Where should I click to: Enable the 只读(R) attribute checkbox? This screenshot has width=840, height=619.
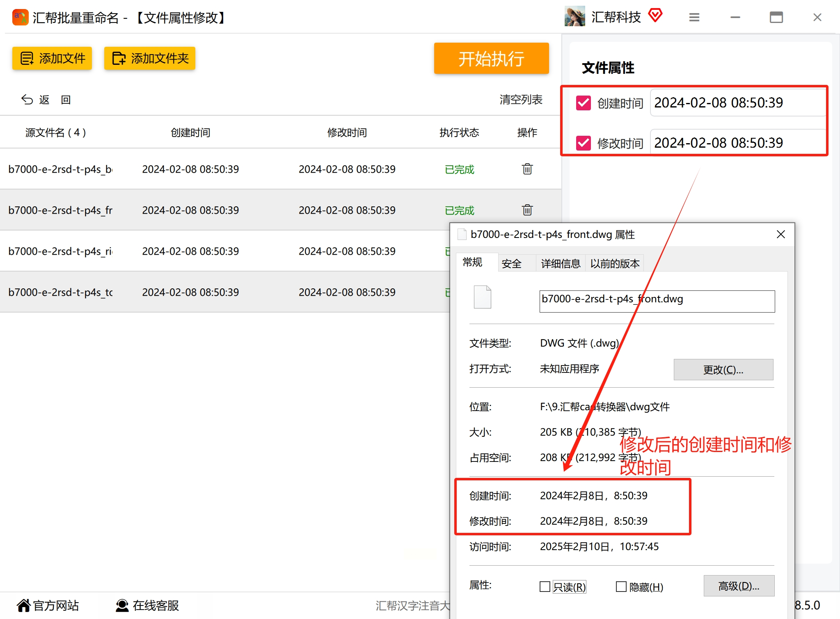click(x=545, y=587)
